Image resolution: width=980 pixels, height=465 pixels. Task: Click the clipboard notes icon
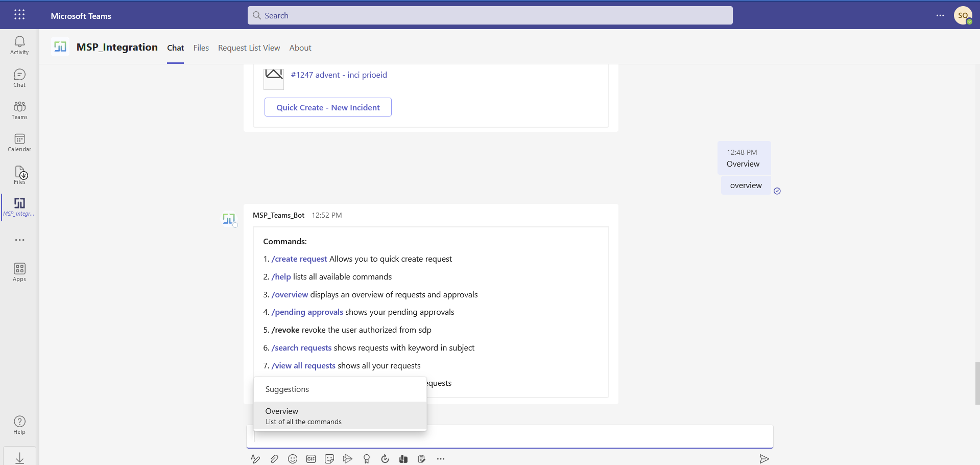point(422,459)
